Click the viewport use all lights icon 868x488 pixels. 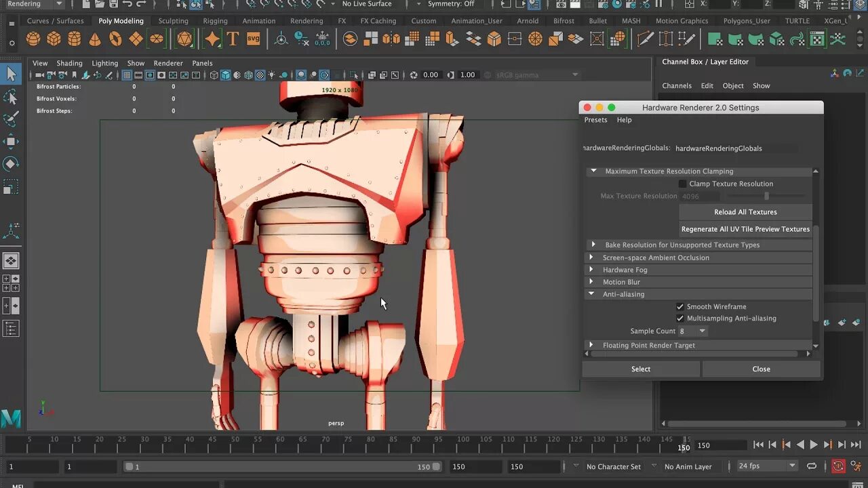pyautogui.click(x=272, y=75)
